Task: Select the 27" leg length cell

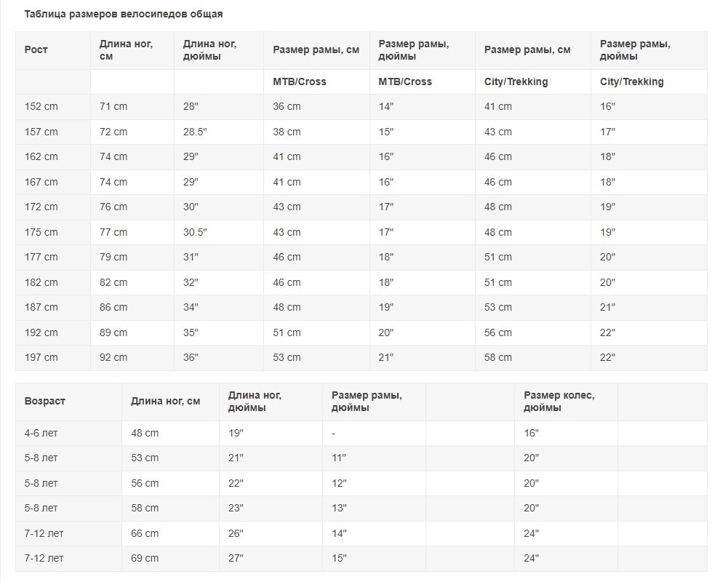Action: click(236, 558)
